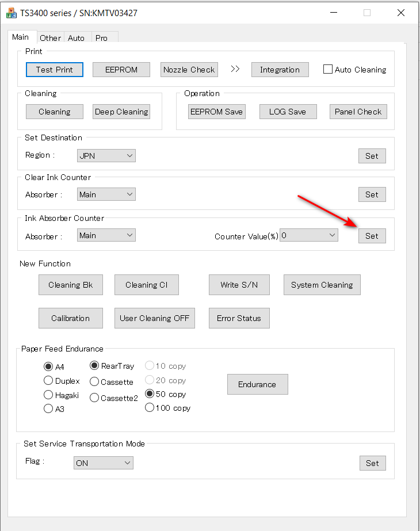The height and width of the screenshot is (531, 420).
Task: Run the Nozzle Check
Action: (x=189, y=70)
